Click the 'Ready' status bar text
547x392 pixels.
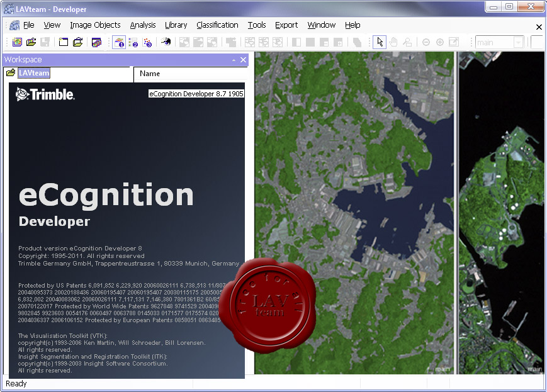(16, 384)
